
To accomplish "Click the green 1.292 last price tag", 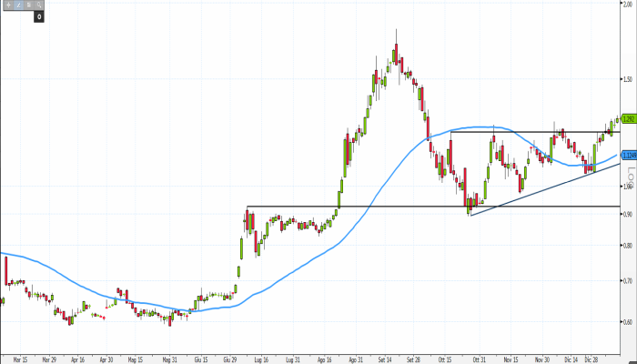I will (627, 119).
